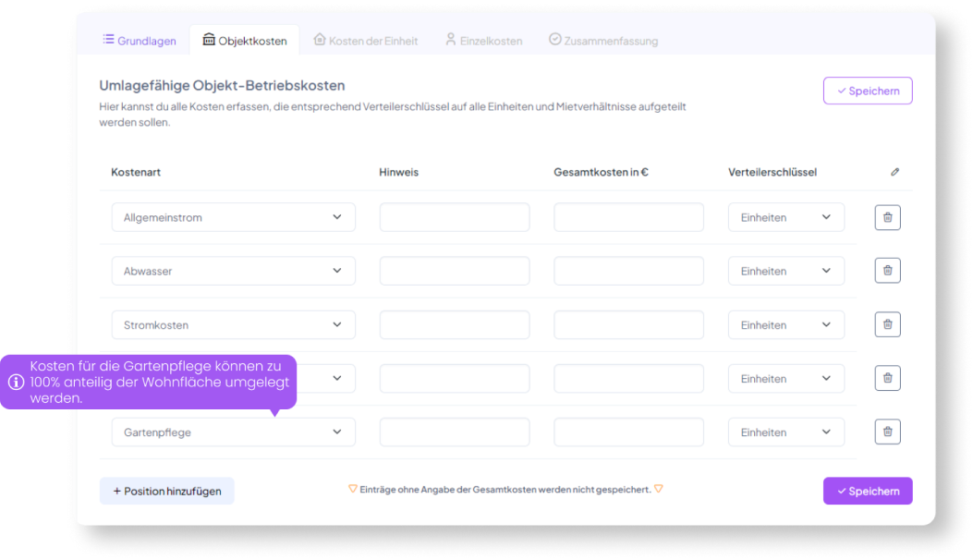Viewport: 973px width, 560px height.
Task: Switch to the Grundlagen tab
Action: pyautogui.click(x=140, y=41)
